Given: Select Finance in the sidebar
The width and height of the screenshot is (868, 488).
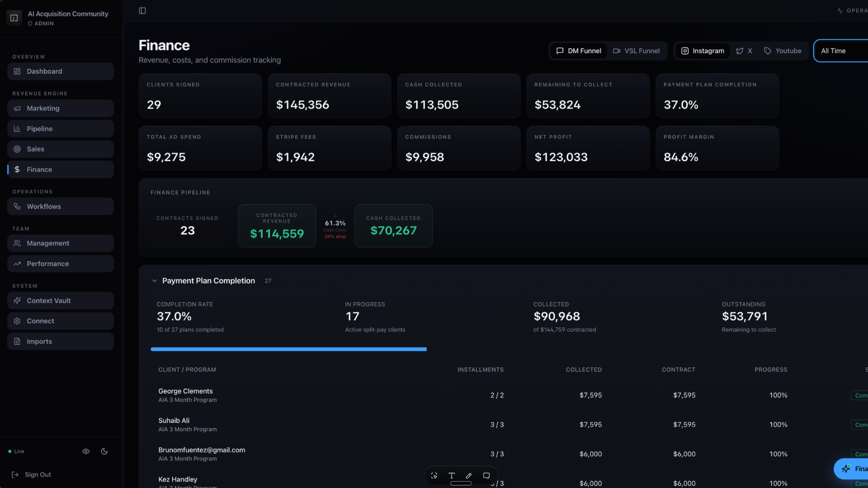Looking at the screenshot, I should (61, 169).
